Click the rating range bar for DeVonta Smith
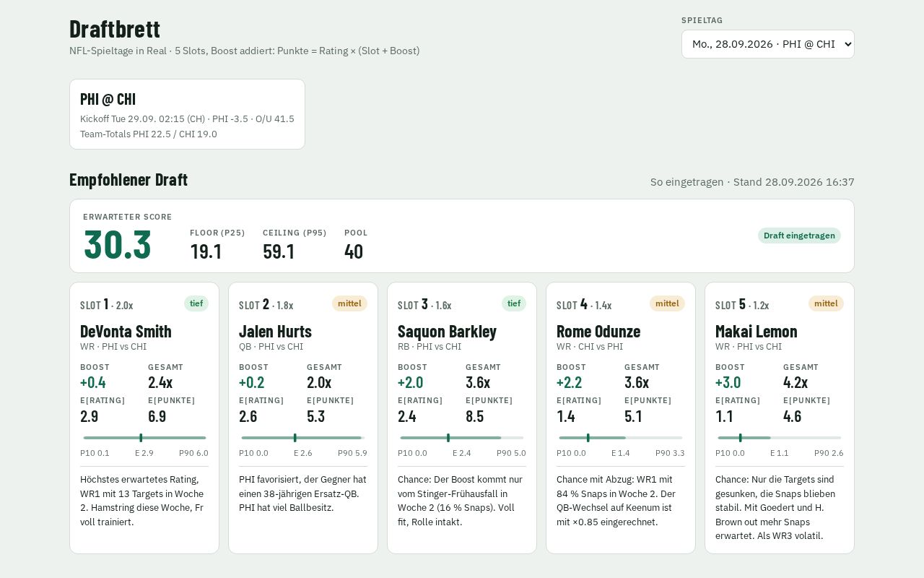924x578 pixels. click(x=144, y=438)
